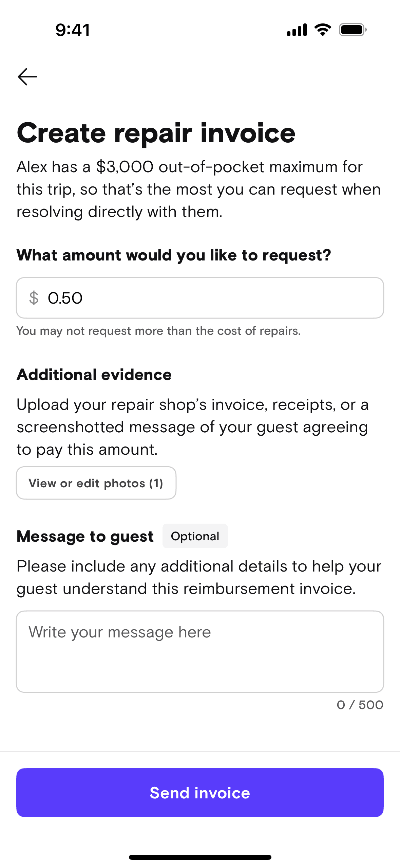Tap the cellular signal strength icon
This screenshot has width=400, height=868.
[297, 30]
